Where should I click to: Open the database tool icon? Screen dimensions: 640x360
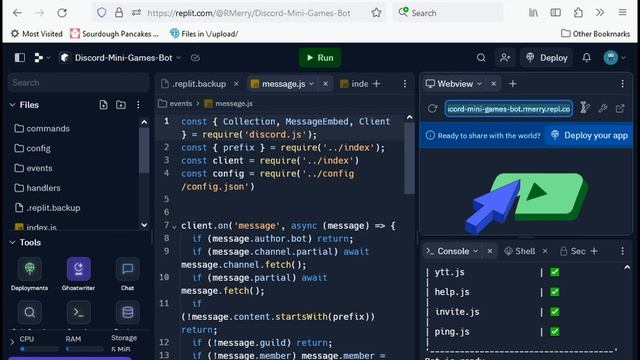tap(128, 312)
